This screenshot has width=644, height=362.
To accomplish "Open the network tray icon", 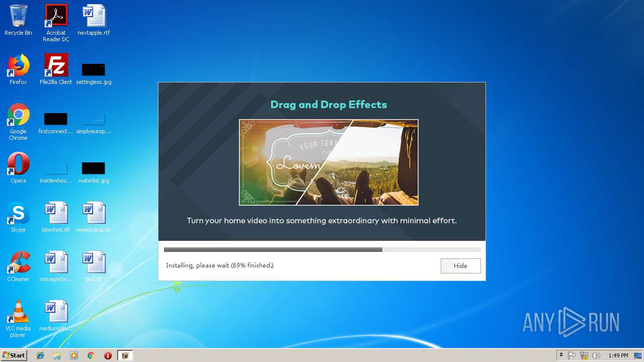I will click(584, 355).
